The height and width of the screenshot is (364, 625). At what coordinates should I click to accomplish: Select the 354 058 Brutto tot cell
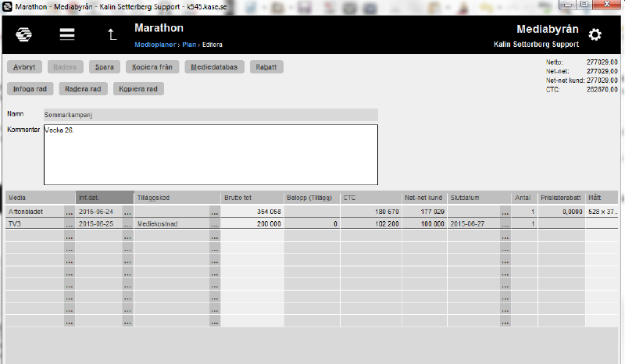[252, 212]
